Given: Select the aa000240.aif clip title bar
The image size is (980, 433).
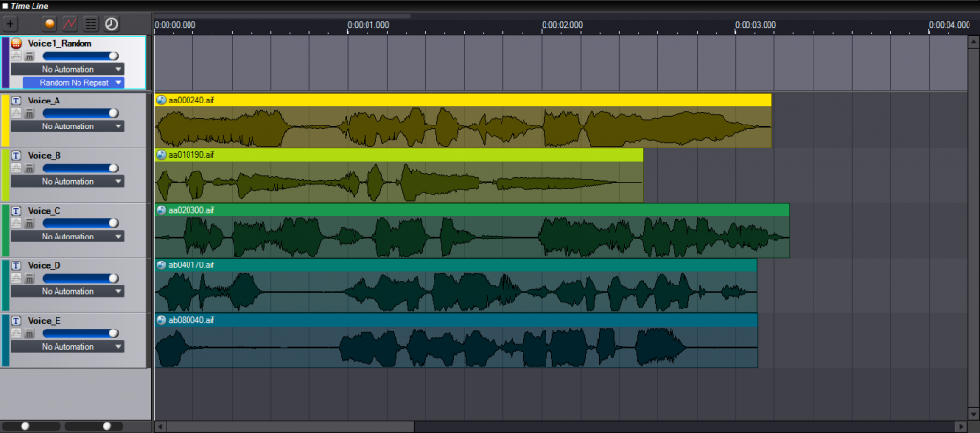Looking at the screenshot, I should (x=463, y=101).
